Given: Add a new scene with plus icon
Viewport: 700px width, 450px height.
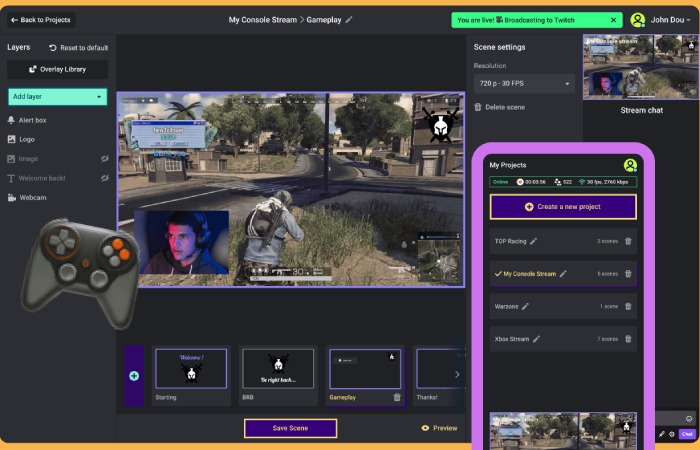Looking at the screenshot, I should tap(134, 376).
